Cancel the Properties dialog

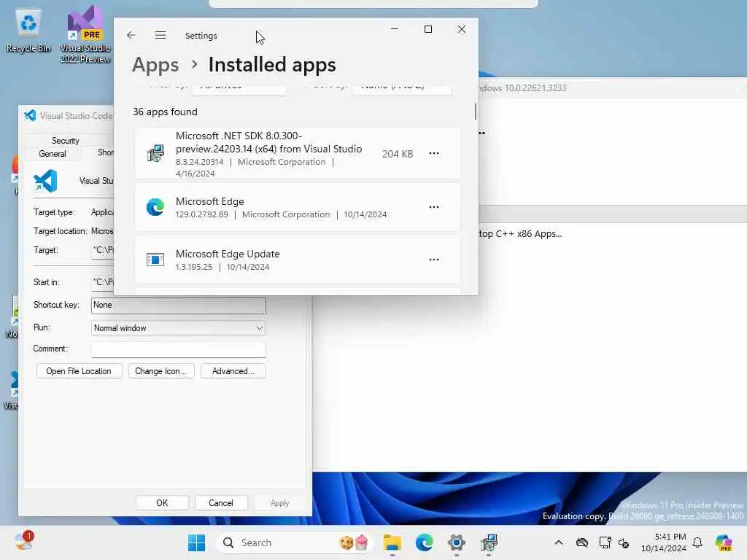220,503
